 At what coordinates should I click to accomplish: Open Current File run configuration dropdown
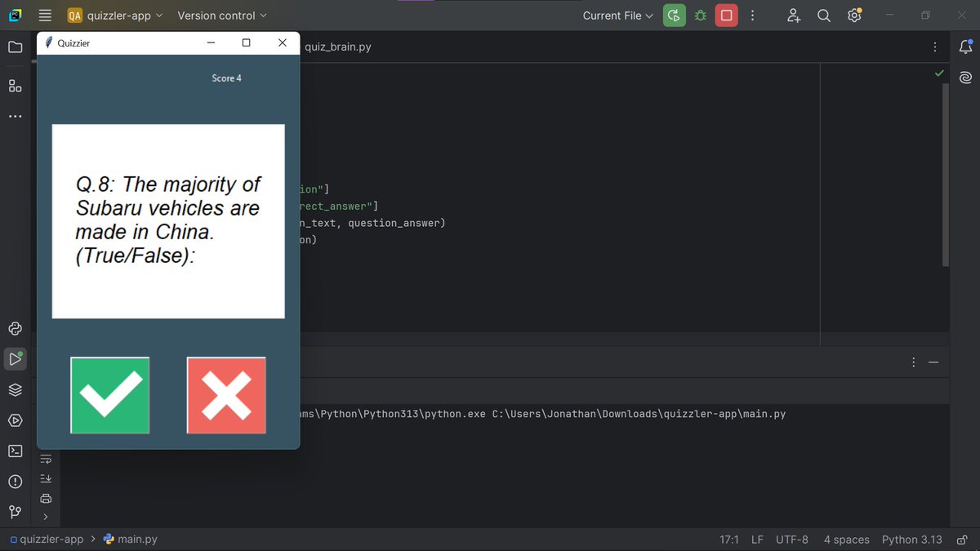pos(618,16)
